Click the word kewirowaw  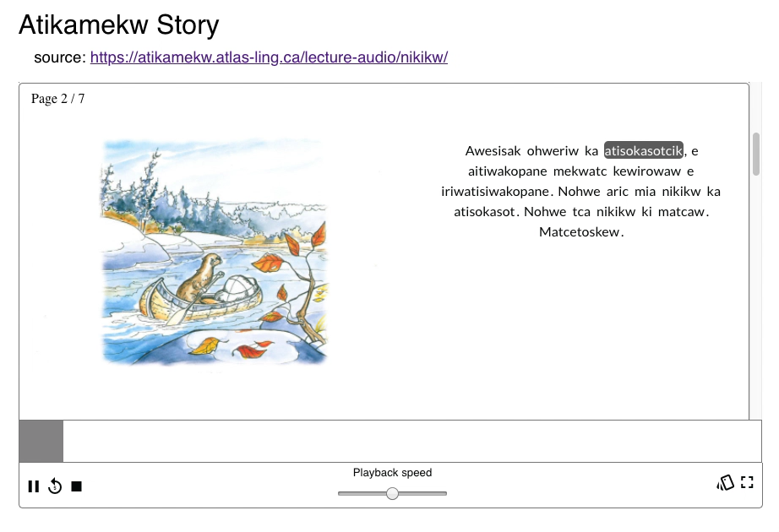point(647,171)
